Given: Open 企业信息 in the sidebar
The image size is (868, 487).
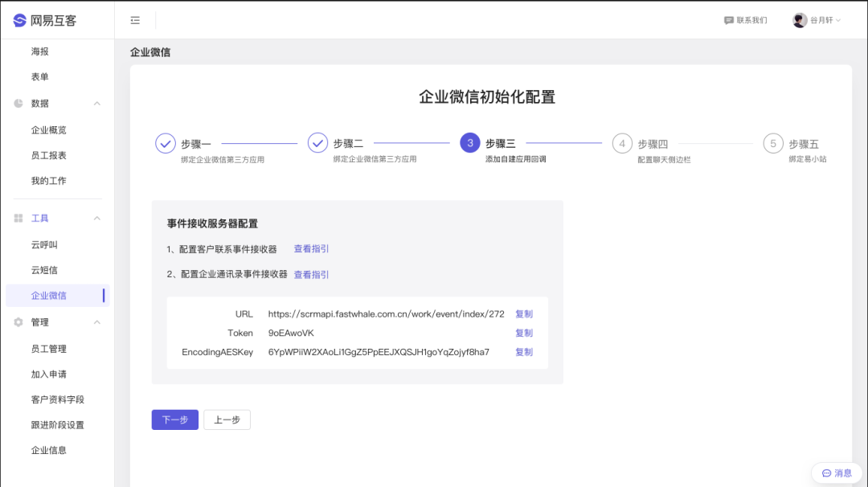Looking at the screenshot, I should (x=49, y=451).
